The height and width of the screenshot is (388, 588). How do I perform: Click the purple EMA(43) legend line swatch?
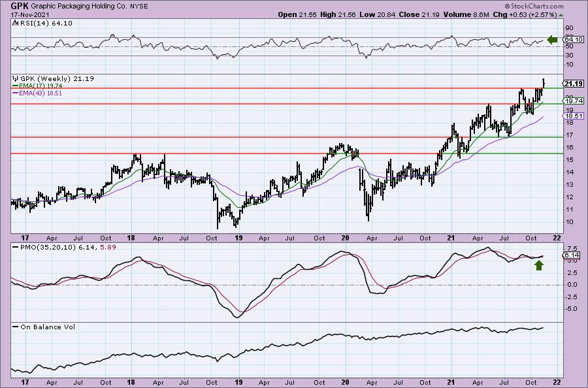point(15,93)
